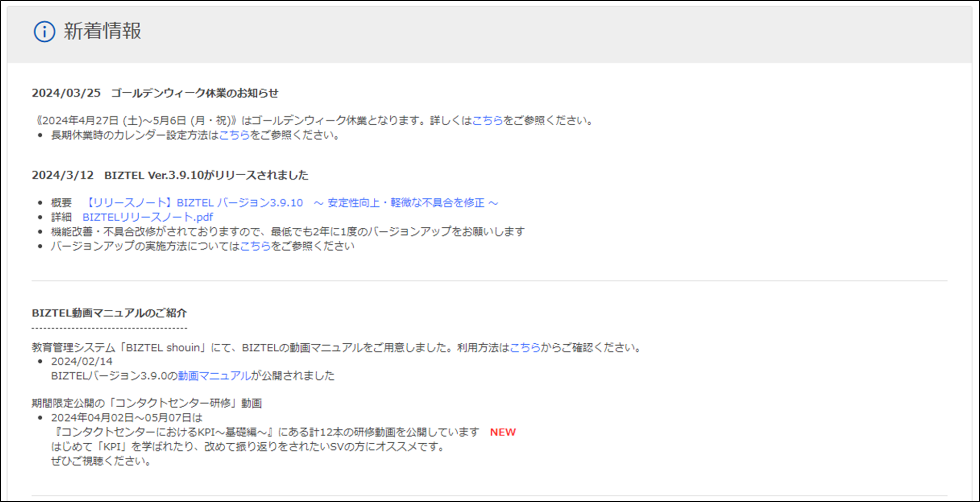Open こちら link for calendar setting method
The image size is (980, 502).
235,135
